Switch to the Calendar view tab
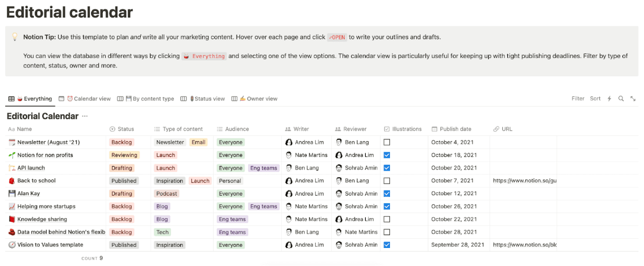The width and height of the screenshot is (644, 266). click(x=88, y=99)
